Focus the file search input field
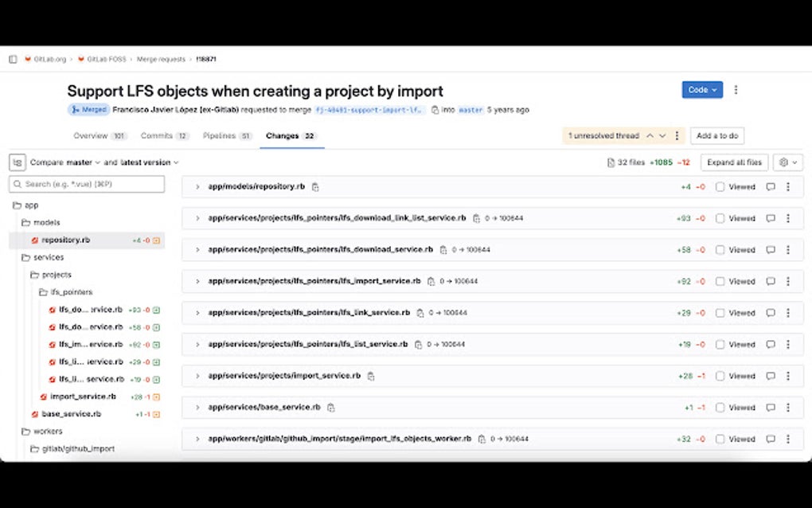Image resolution: width=812 pixels, height=508 pixels. click(x=88, y=184)
